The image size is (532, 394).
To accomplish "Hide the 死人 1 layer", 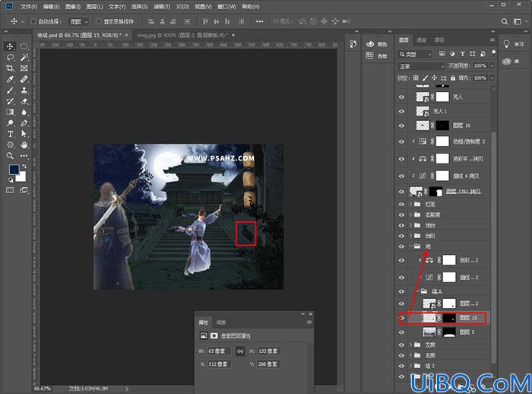I will pos(401,111).
